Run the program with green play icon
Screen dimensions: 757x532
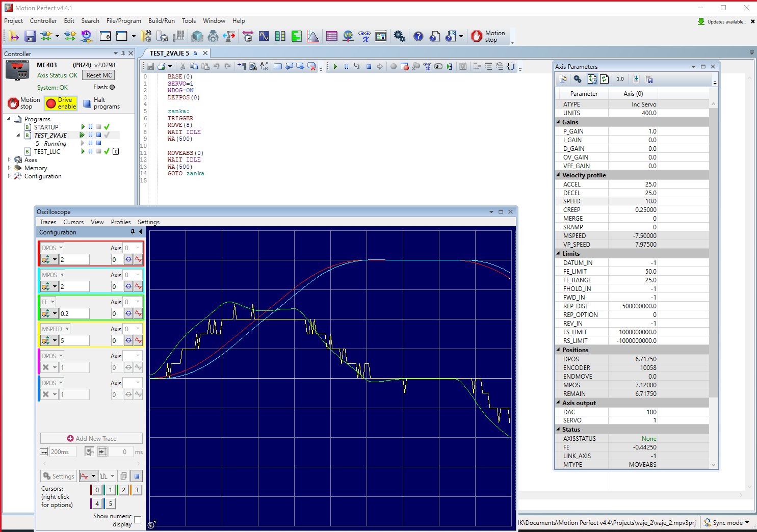point(335,66)
